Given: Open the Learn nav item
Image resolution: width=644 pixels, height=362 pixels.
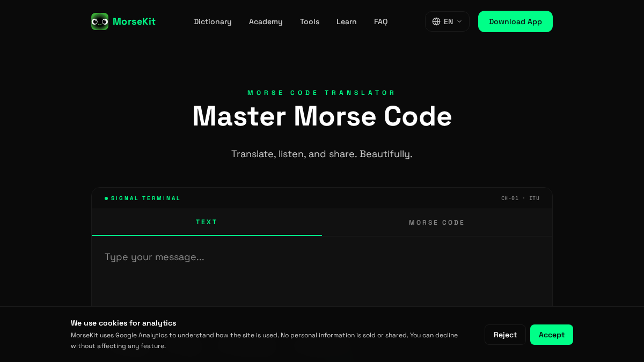Looking at the screenshot, I should coord(347,21).
